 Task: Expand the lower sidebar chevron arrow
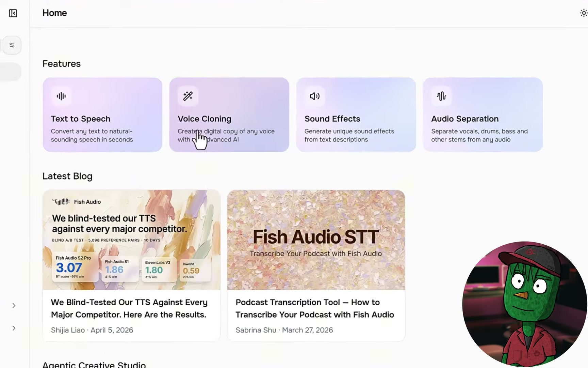pyautogui.click(x=14, y=328)
